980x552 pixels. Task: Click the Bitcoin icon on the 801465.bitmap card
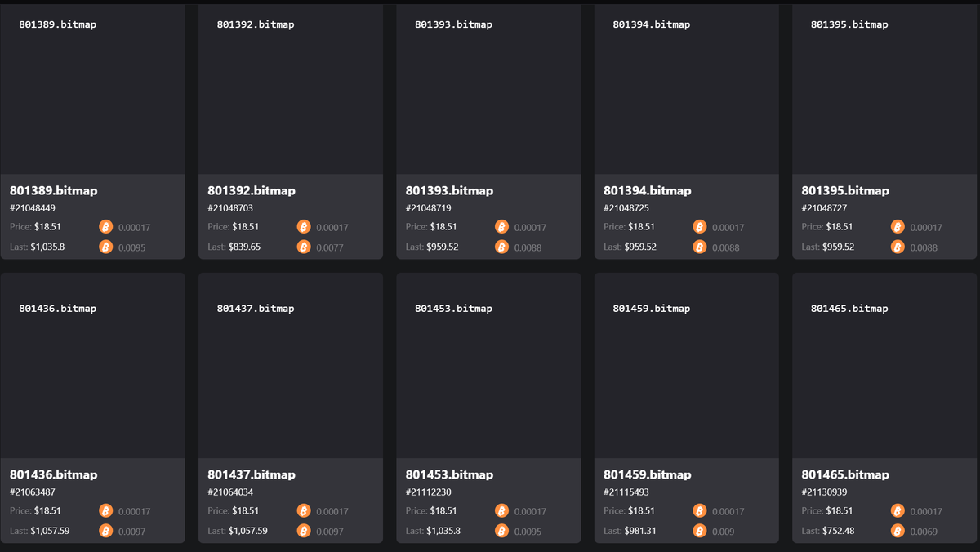[x=898, y=510]
